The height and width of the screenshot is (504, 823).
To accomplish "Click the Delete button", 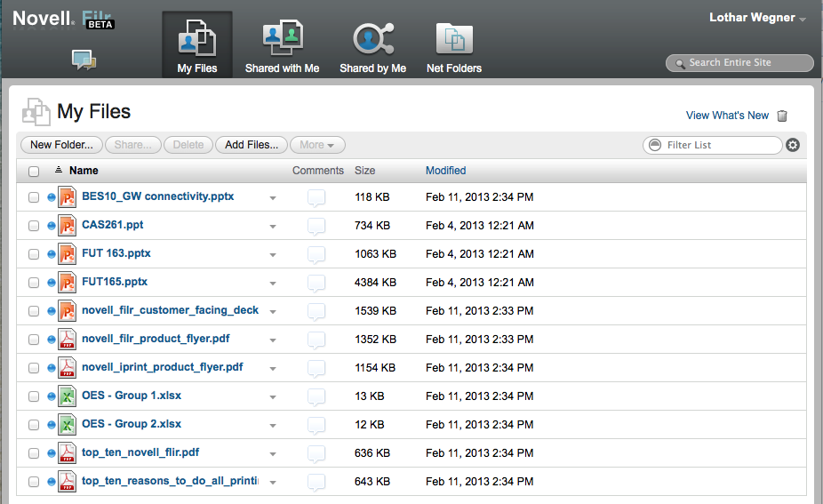I will coord(188,145).
